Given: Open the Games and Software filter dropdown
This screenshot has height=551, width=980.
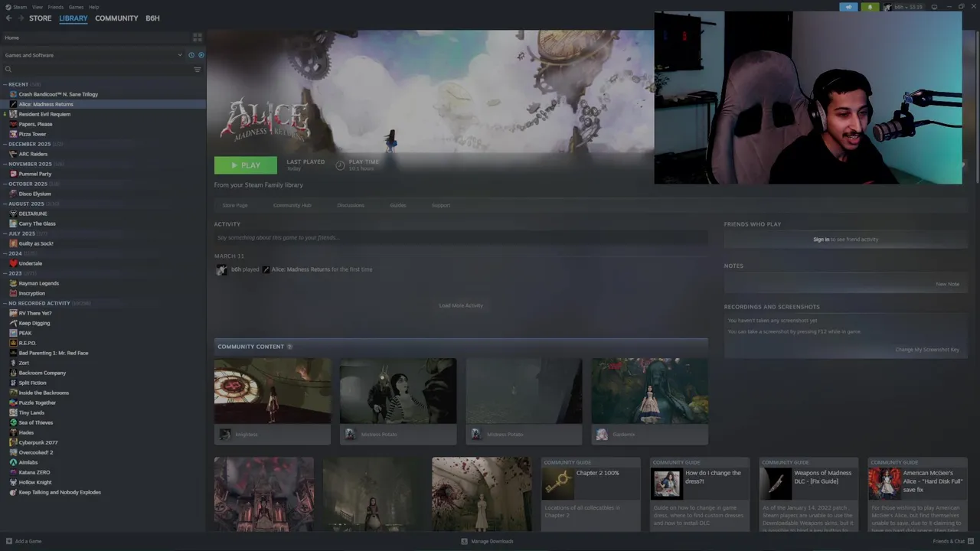Looking at the screenshot, I should [94, 55].
